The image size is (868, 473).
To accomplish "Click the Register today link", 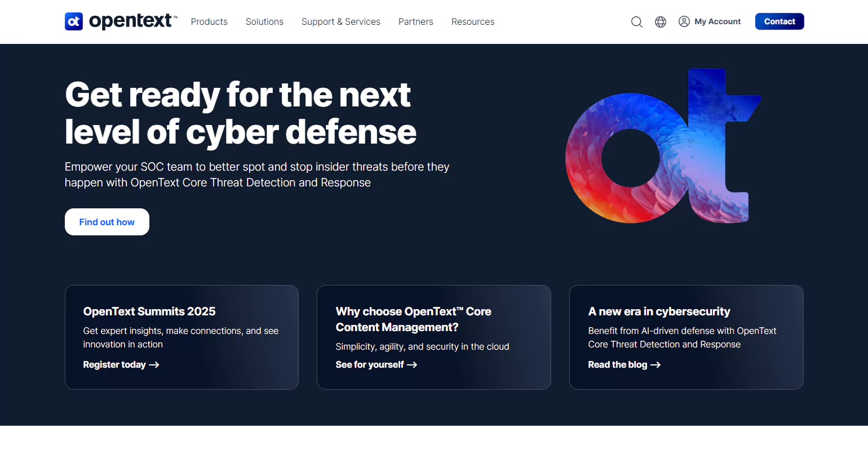I will (115, 364).
